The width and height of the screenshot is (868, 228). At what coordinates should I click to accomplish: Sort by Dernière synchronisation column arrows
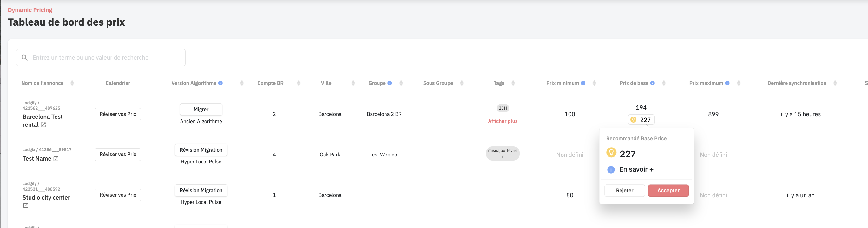pos(835,83)
